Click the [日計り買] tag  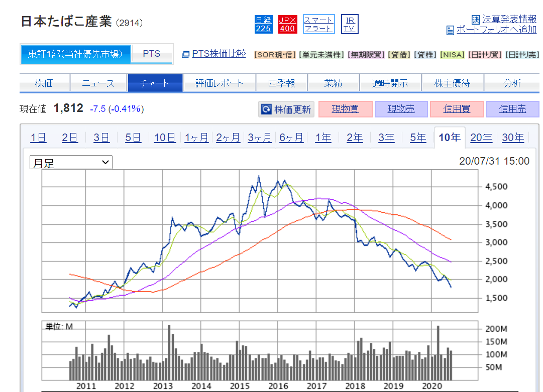(x=485, y=55)
